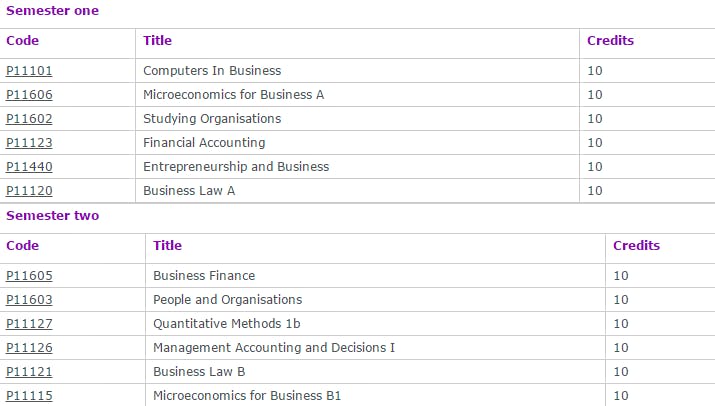Click the Semester one heading
This screenshot has height=406, width=715.
point(52,10)
